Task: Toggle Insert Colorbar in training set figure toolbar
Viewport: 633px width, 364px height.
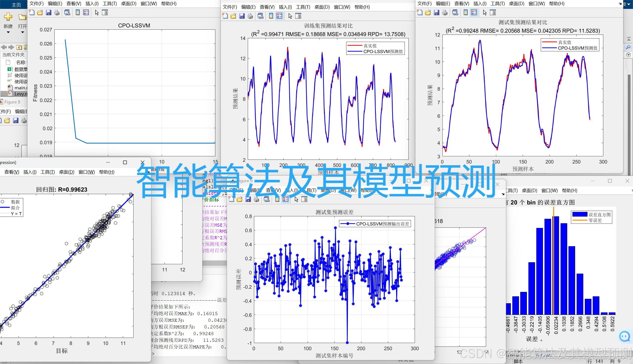Action: click(271, 16)
